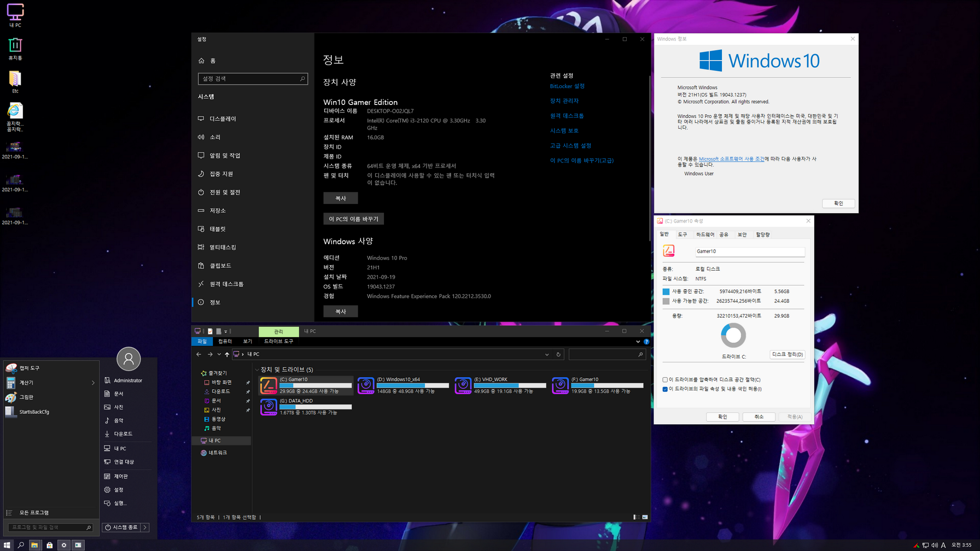Click 이 PC의 이름 바꾸기 button
980x551 pixels.
tap(353, 219)
